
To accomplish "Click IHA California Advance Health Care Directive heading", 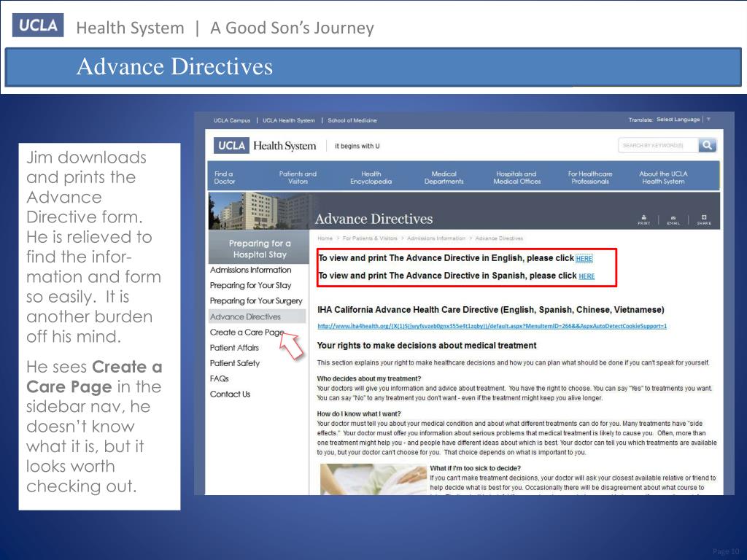I will 491,310.
